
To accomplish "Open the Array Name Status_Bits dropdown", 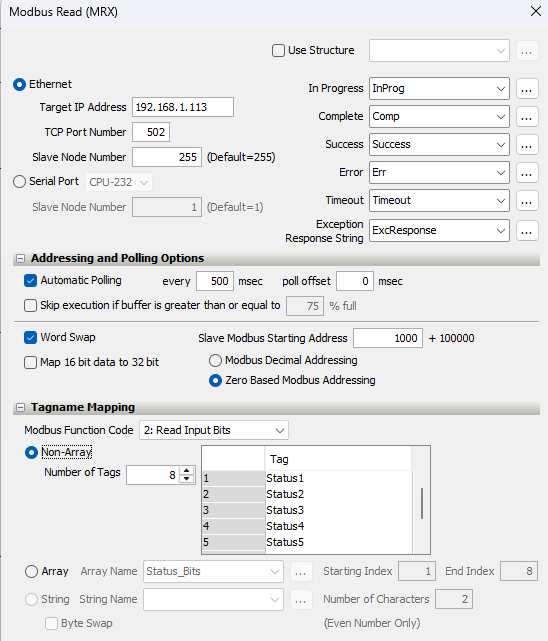I will coord(213,572).
